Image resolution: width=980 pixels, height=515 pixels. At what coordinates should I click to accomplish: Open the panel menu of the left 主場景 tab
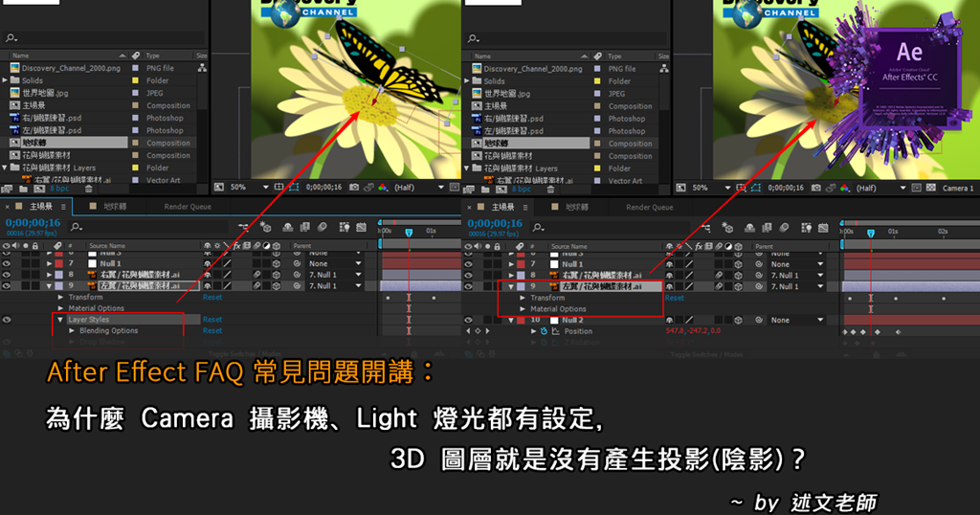point(63,206)
